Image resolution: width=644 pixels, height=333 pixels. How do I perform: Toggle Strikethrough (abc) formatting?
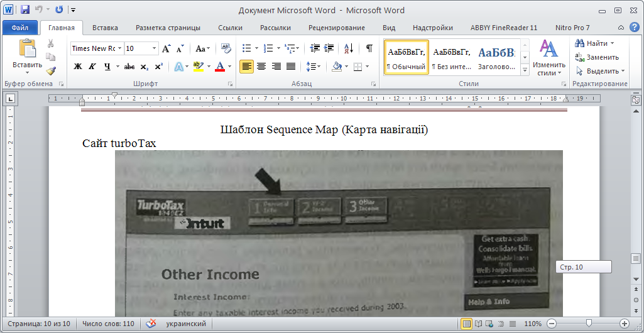pos(129,67)
